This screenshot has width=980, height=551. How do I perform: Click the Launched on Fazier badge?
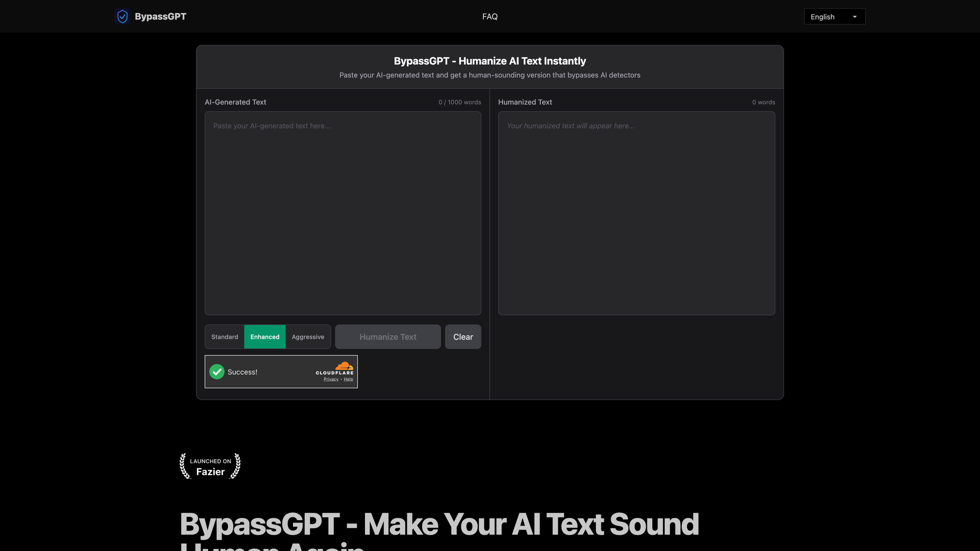(x=210, y=466)
